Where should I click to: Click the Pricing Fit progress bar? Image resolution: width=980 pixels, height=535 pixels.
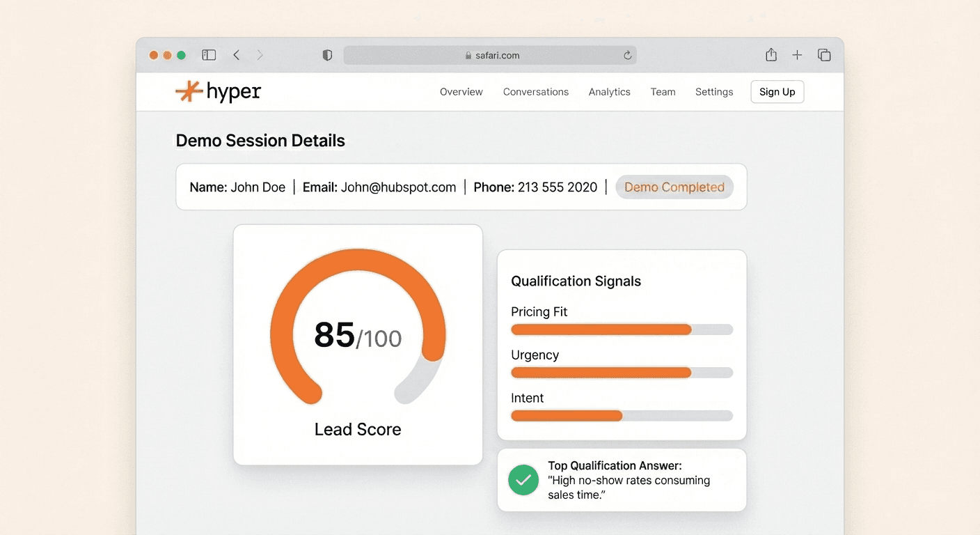(x=622, y=329)
